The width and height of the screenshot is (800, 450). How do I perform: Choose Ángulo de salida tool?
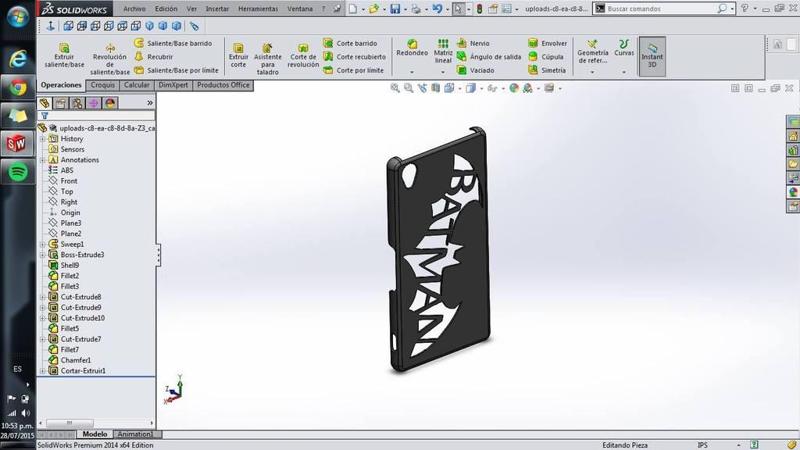pos(489,57)
